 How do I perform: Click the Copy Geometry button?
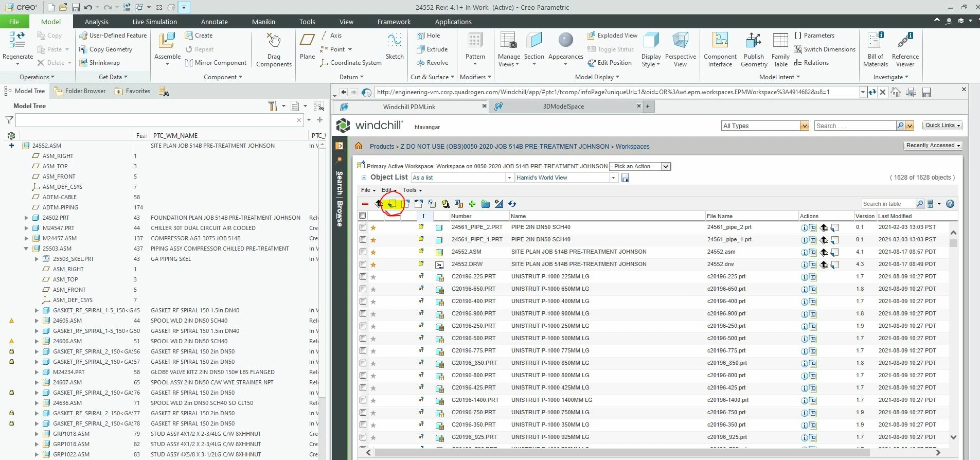pos(105,49)
